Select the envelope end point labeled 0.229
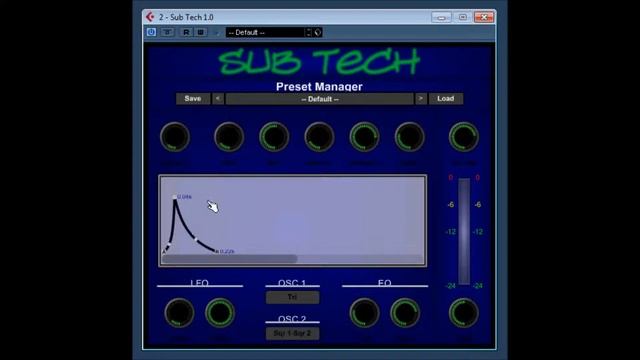Viewport: 640px width, 360px height. pos(217,251)
